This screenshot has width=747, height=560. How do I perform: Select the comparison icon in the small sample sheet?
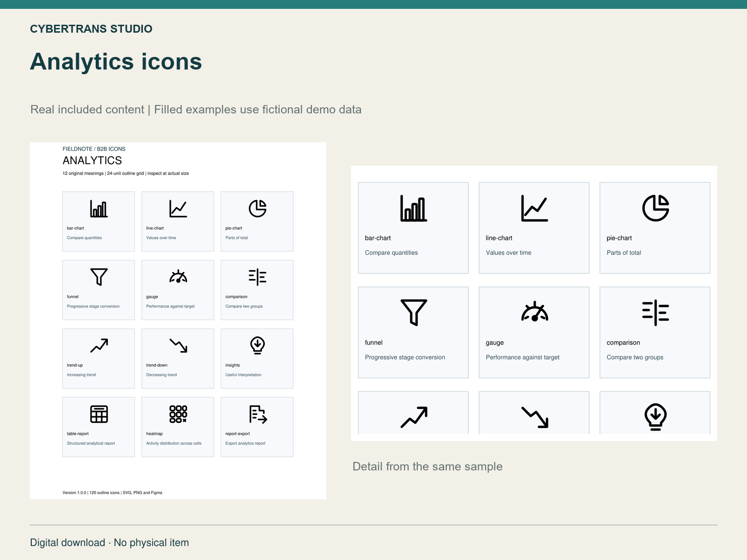click(257, 277)
